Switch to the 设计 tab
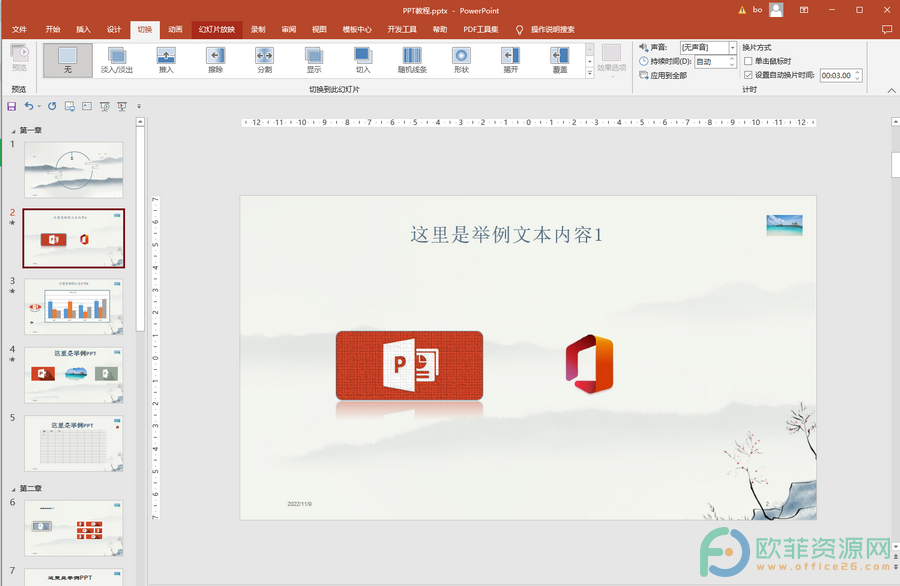The width and height of the screenshot is (900, 586). click(114, 29)
